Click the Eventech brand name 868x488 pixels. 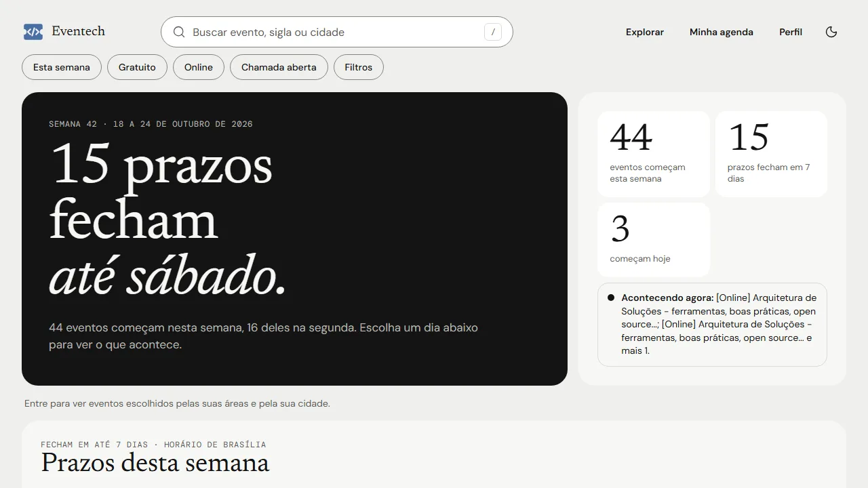[x=79, y=31]
